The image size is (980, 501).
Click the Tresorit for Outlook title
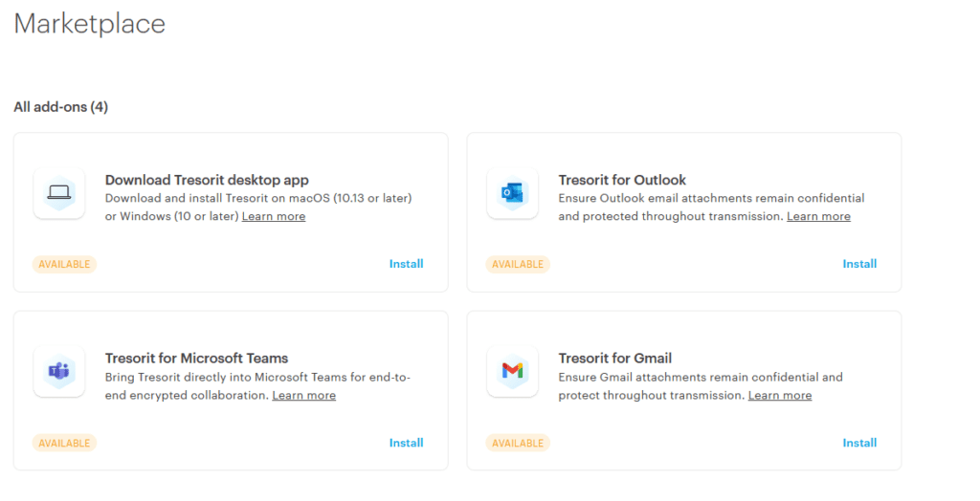[622, 180]
